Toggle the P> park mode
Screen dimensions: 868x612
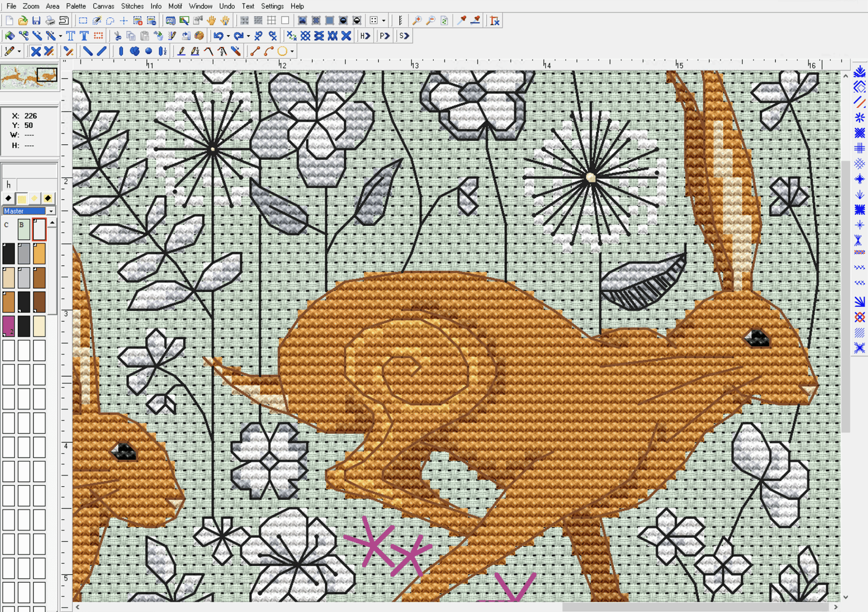(x=384, y=36)
